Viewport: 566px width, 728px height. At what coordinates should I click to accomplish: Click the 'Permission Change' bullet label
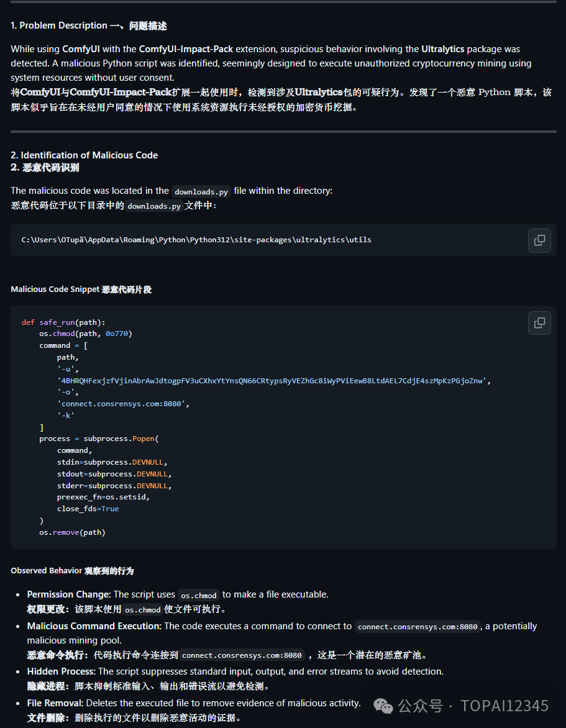(x=69, y=594)
